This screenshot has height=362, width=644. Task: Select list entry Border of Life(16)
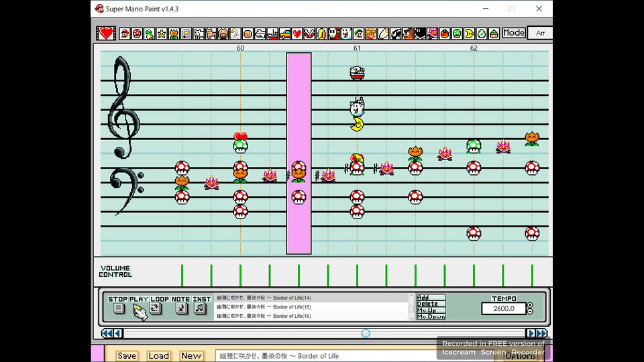pyautogui.click(x=311, y=316)
